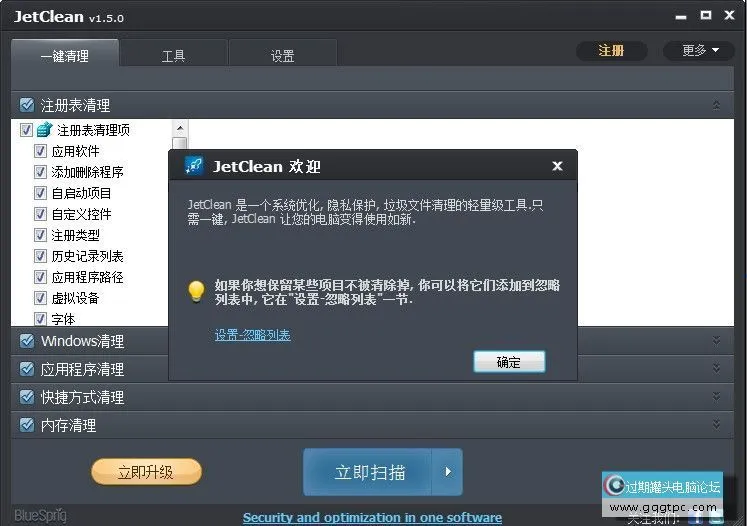Toggle the 内存清理 section checkbox
Viewport: 747px width, 526px height.
[27, 425]
